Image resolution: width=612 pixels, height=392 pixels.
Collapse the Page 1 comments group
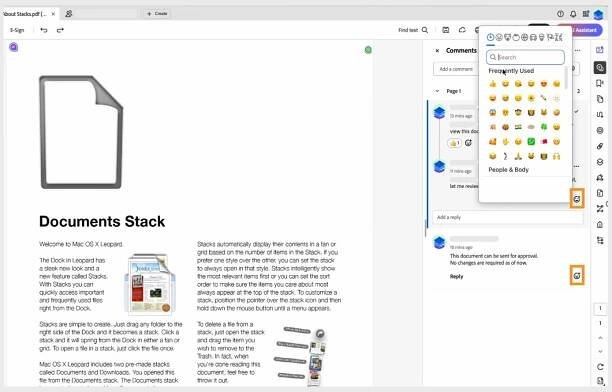pos(437,91)
